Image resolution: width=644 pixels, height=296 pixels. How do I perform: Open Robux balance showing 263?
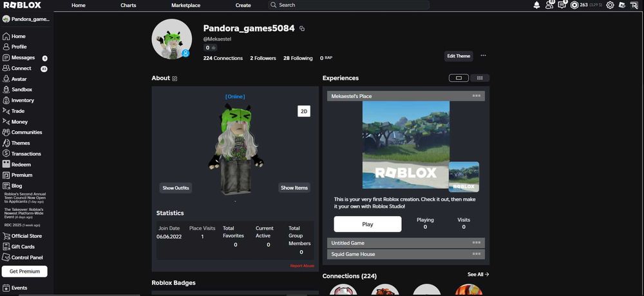pos(586,5)
